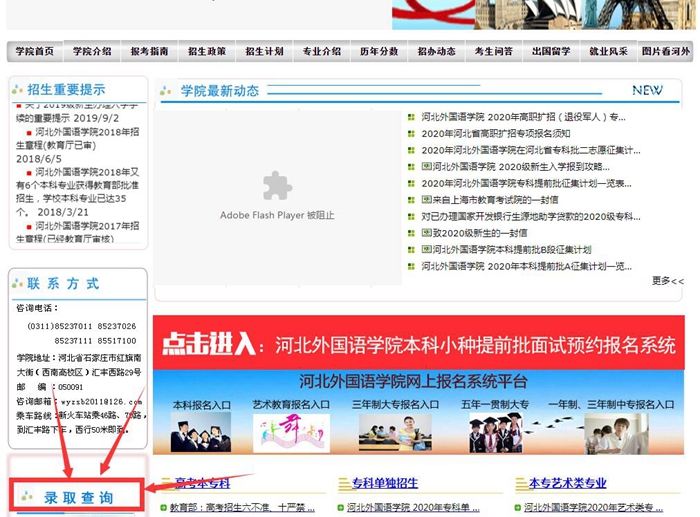Select 图片看河外 in the navigation bar
Viewport: 700px width, 517px height.
click(666, 51)
